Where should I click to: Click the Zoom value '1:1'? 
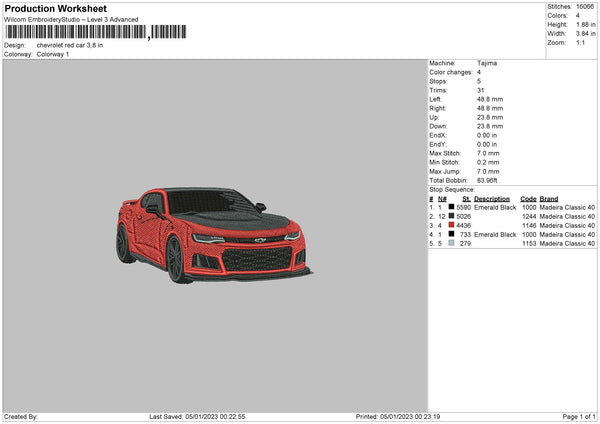coord(580,42)
